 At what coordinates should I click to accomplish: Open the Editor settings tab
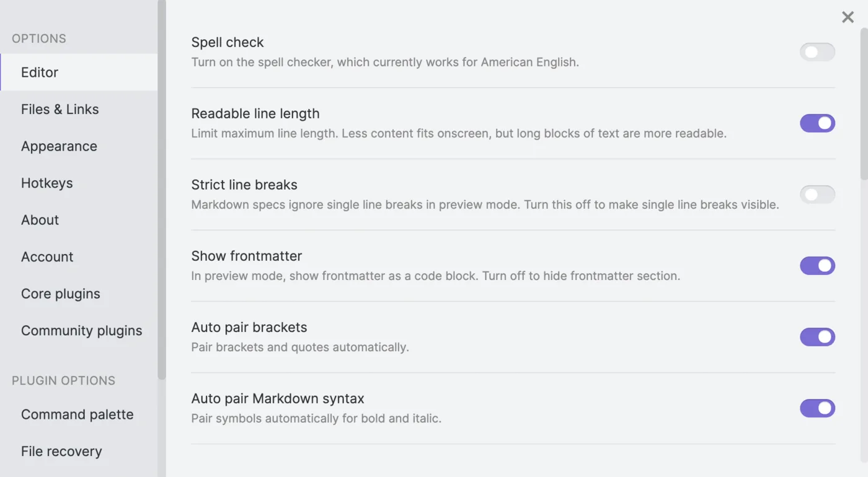[40, 72]
